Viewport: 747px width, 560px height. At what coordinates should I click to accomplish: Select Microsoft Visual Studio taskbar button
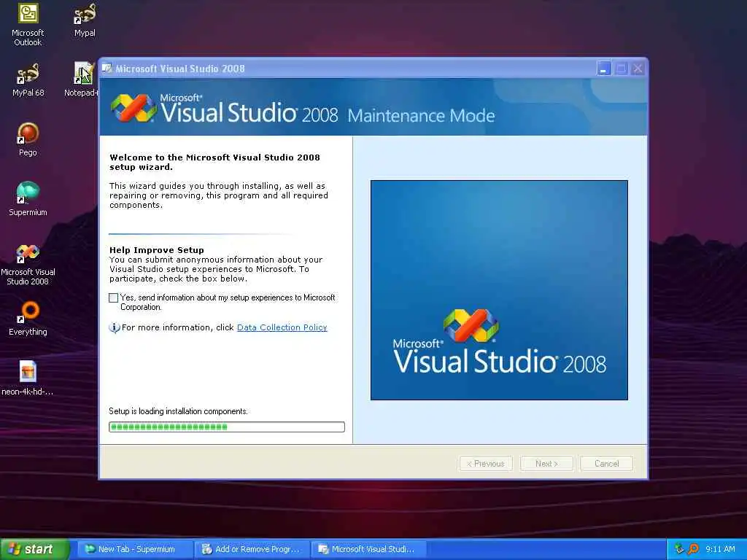[368, 549]
